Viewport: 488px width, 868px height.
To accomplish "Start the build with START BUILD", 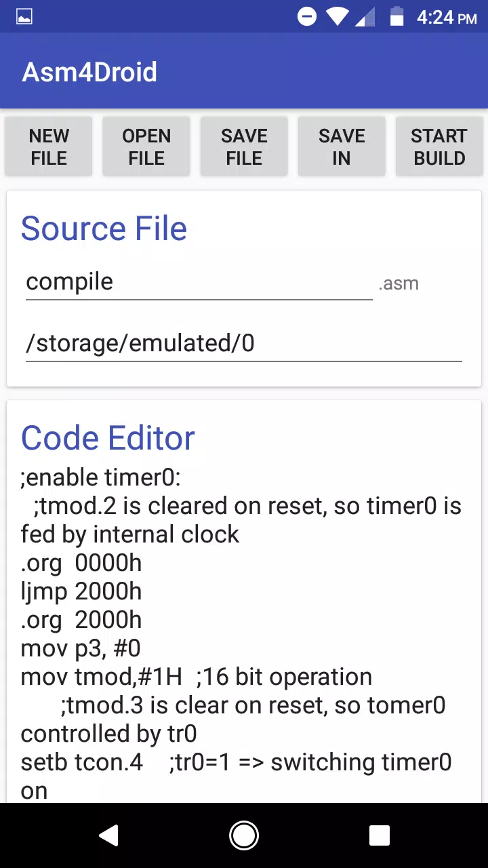I will [x=439, y=146].
